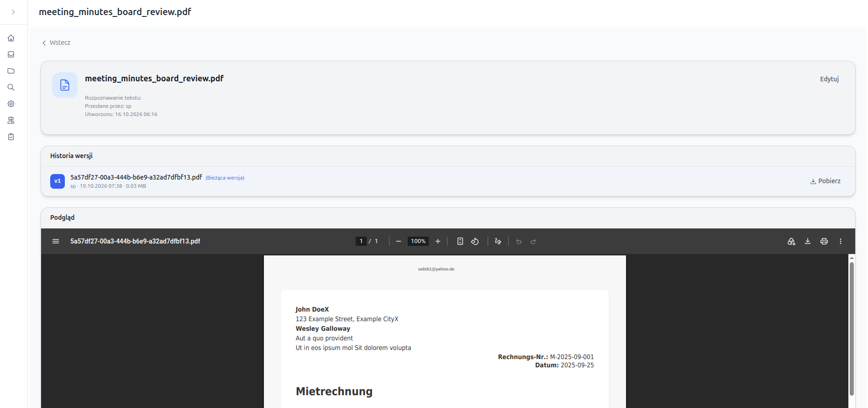This screenshot has height=408, width=868.
Task: Click the sebib1@yahoo.de email text
Action: coord(436,269)
